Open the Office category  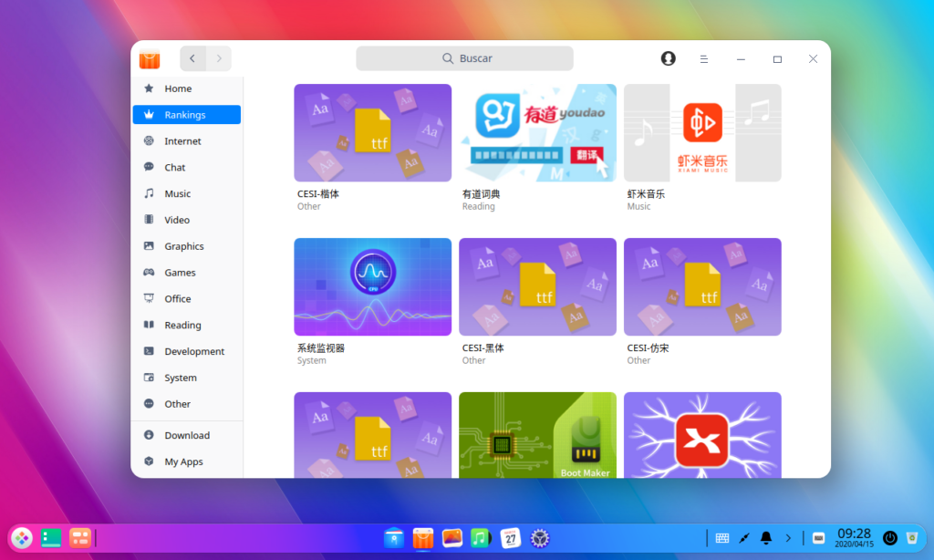[x=186, y=298]
